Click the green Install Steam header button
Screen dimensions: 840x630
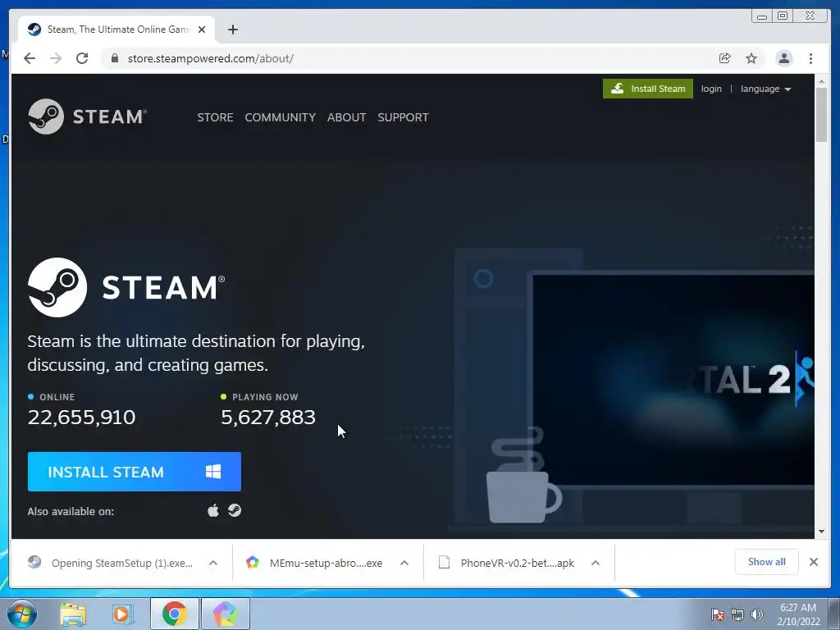[x=648, y=89]
